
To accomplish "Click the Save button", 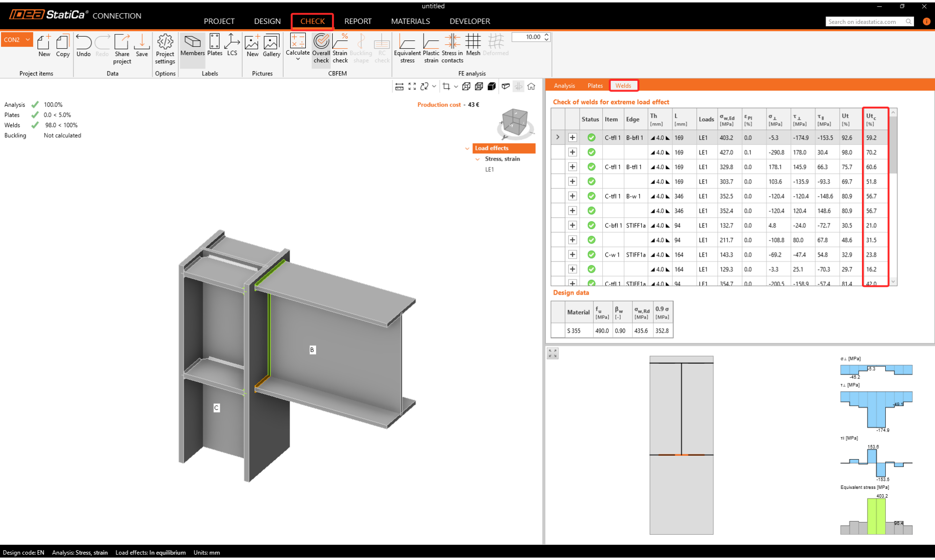I will [142, 45].
